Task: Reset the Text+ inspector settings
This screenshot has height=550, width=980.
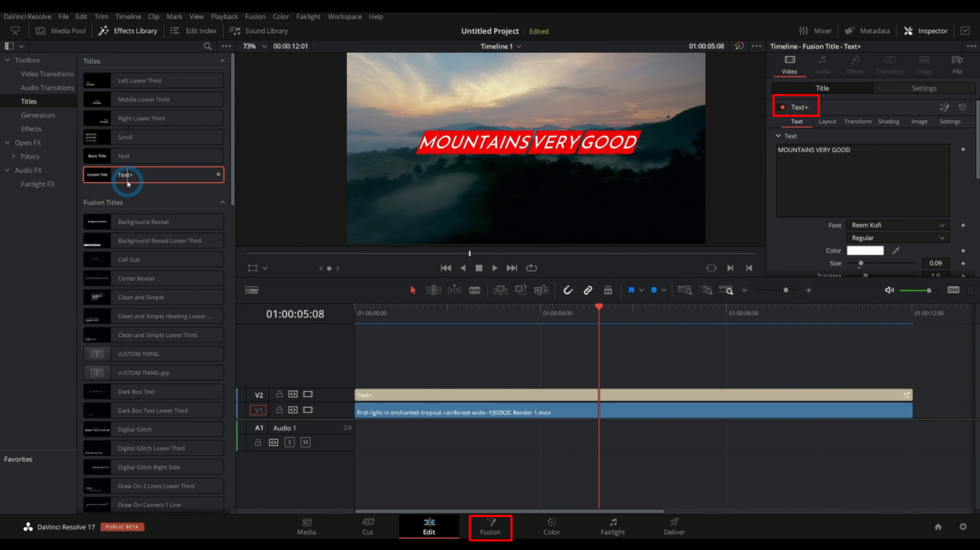Action: click(962, 107)
